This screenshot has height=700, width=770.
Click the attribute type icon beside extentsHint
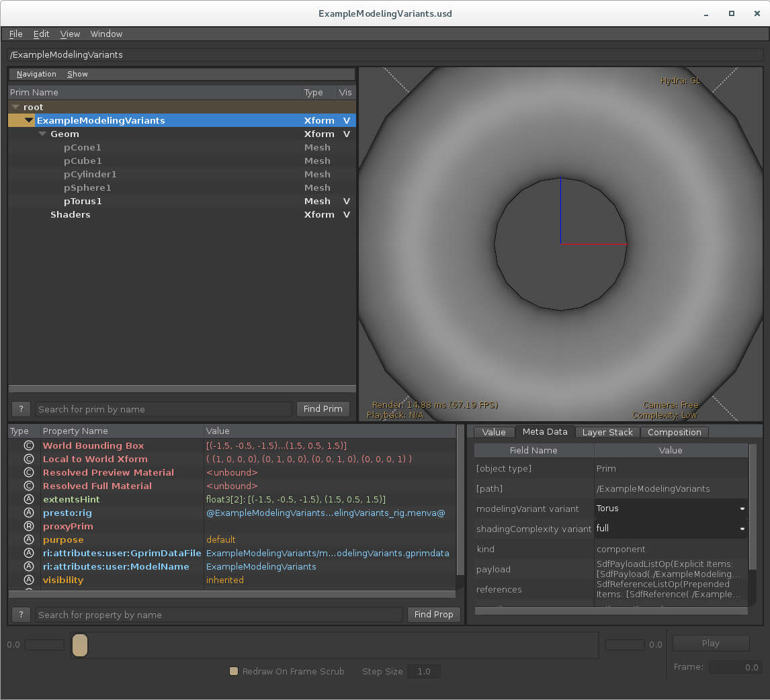(x=28, y=499)
